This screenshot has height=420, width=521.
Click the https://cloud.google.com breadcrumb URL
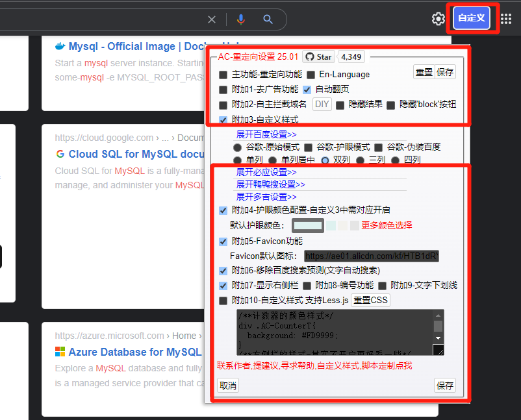coord(105,138)
